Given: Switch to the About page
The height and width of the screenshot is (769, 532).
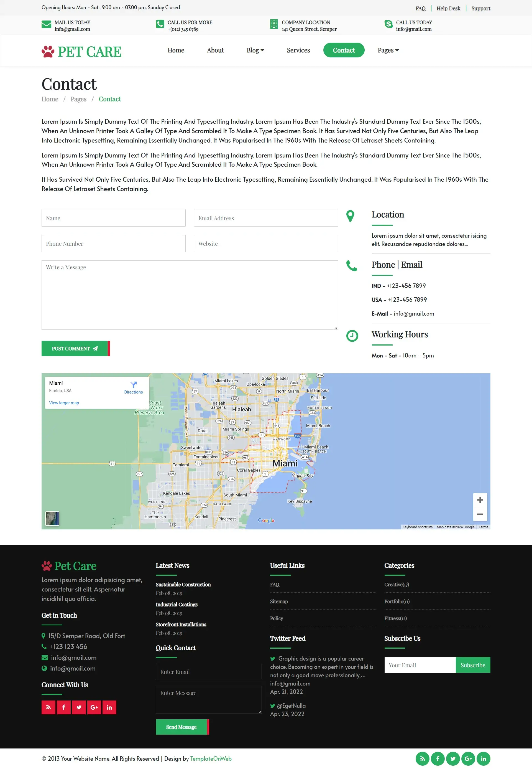Looking at the screenshot, I should point(215,50).
